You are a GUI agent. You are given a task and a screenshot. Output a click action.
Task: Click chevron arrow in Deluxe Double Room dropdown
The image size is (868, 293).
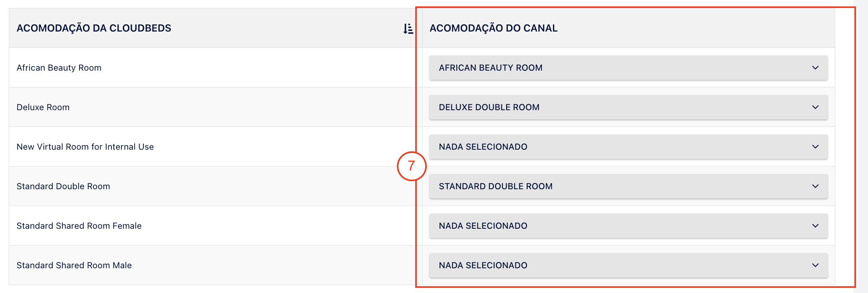(815, 107)
